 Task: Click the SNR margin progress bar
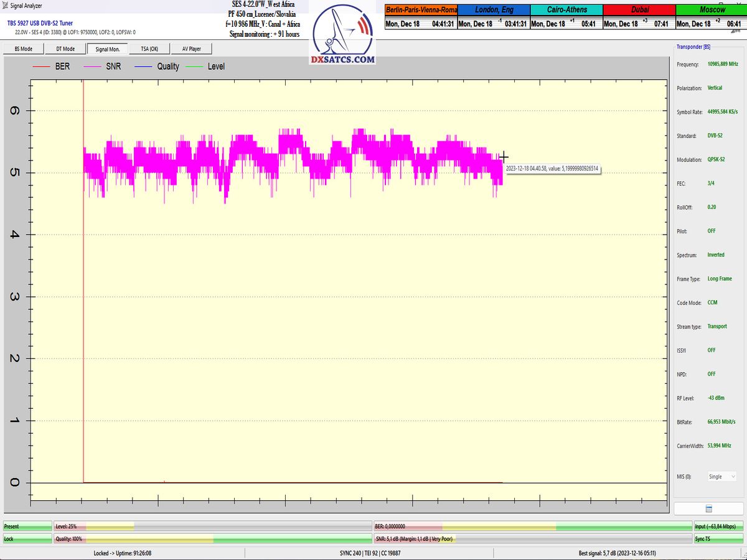click(532, 539)
